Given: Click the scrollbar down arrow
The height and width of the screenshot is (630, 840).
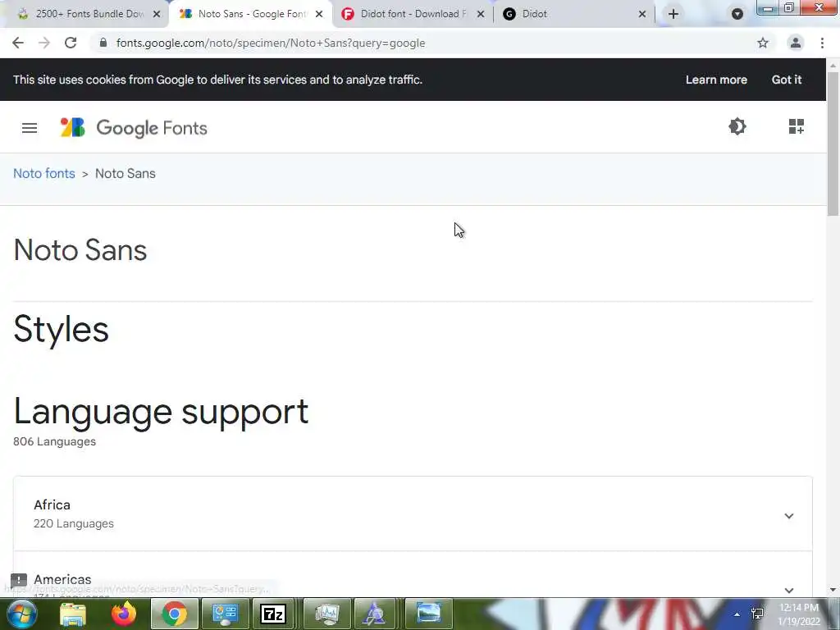Looking at the screenshot, I should click(833, 590).
